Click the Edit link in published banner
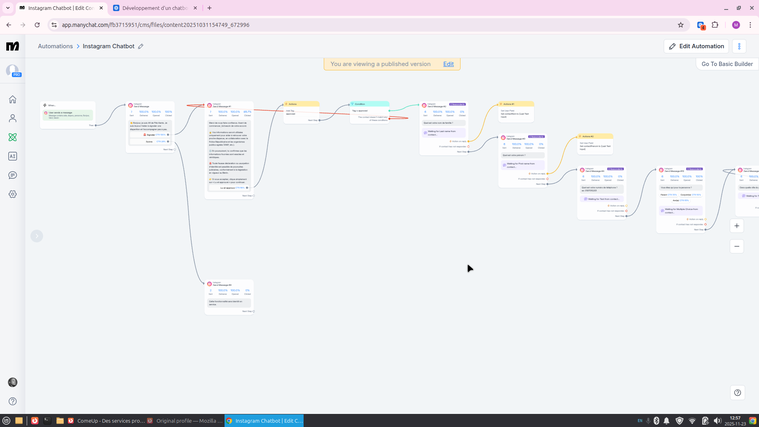Viewport: 759px width, 427px height. point(448,64)
